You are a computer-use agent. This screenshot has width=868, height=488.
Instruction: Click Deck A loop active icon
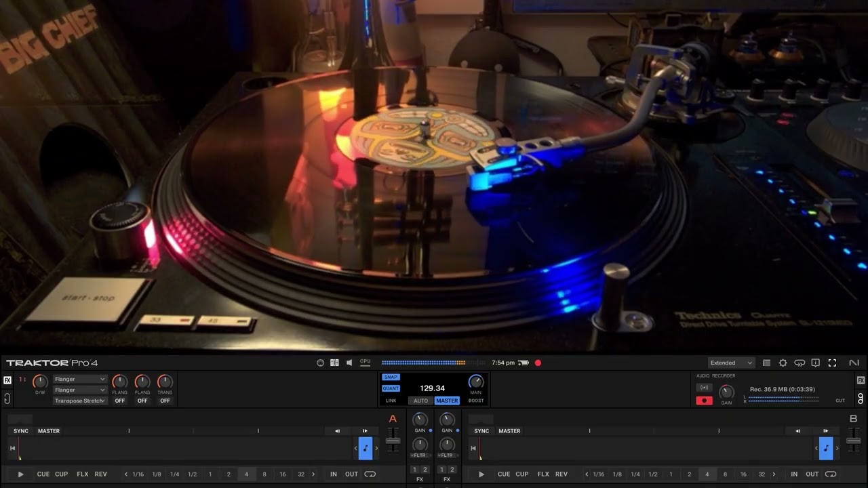370,474
